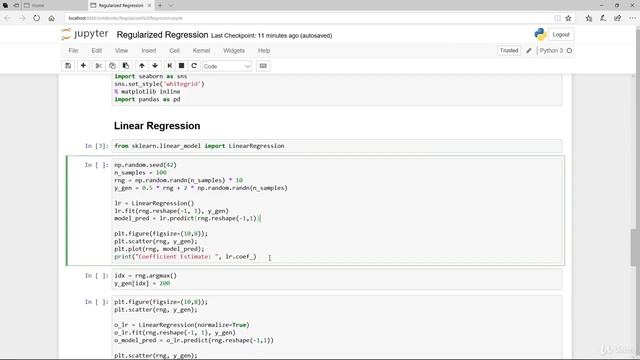Move selected cell down arrow

point(155,66)
